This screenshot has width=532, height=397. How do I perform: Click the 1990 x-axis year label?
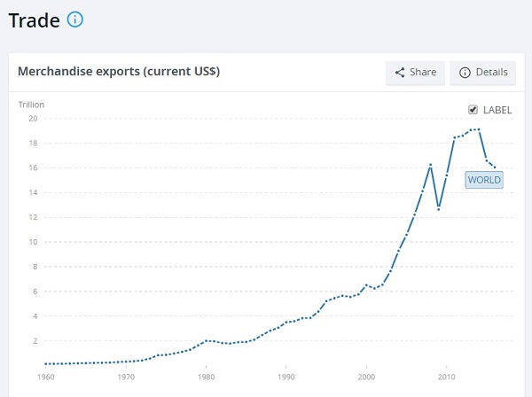(286, 377)
